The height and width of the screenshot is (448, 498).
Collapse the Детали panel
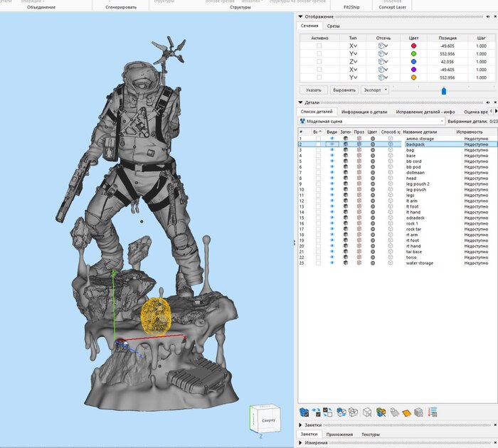coord(300,102)
